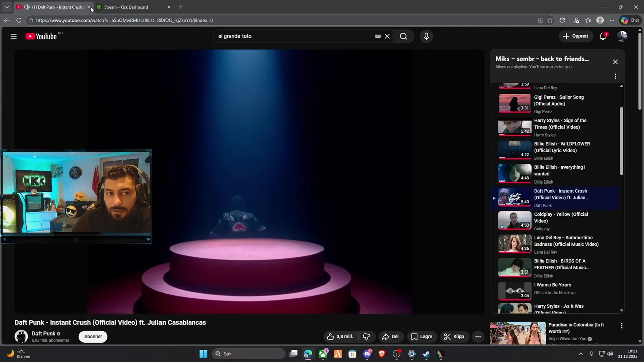Select I Wanna Be Yours entry
This screenshot has width=644, height=362.
(x=556, y=291)
